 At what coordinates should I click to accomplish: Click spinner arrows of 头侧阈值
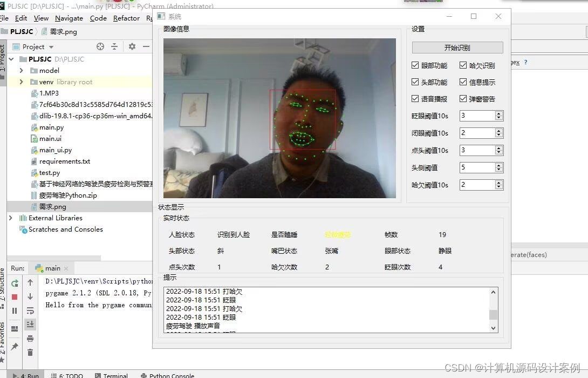pyautogui.click(x=498, y=167)
